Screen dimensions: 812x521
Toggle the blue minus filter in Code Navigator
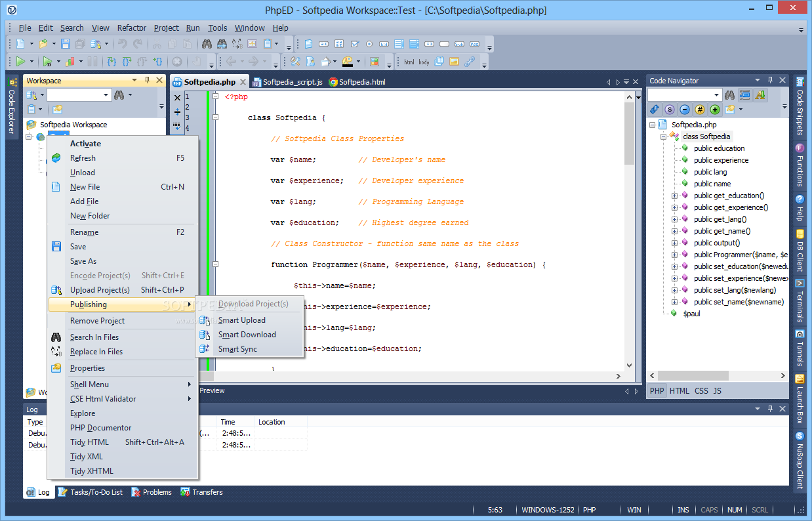click(685, 110)
